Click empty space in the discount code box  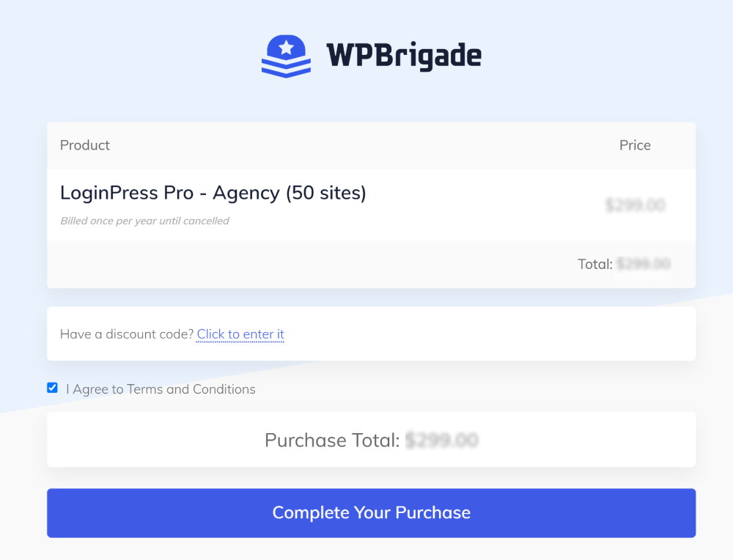click(491, 334)
